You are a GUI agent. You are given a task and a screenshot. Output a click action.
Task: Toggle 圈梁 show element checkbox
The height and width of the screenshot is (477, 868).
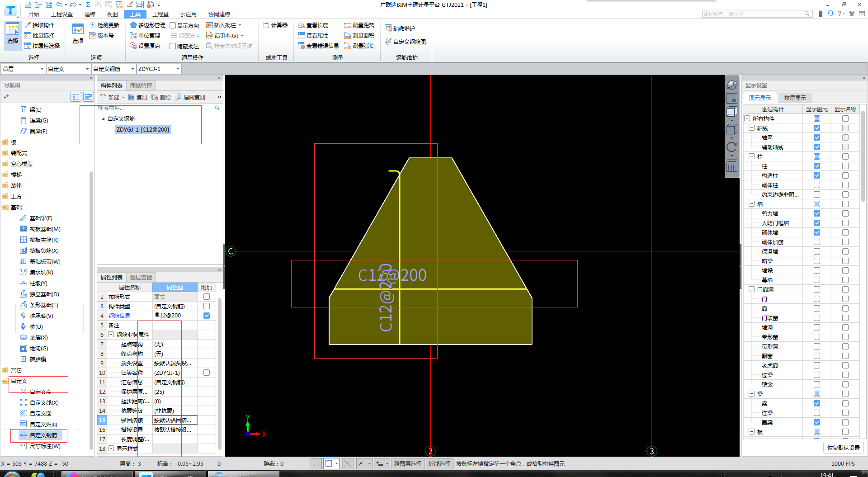click(817, 422)
